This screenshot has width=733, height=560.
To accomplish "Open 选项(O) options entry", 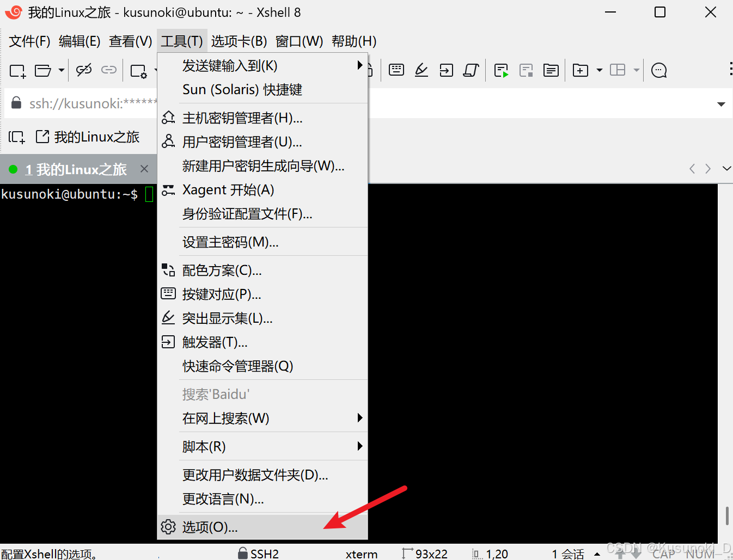I will (x=262, y=527).
